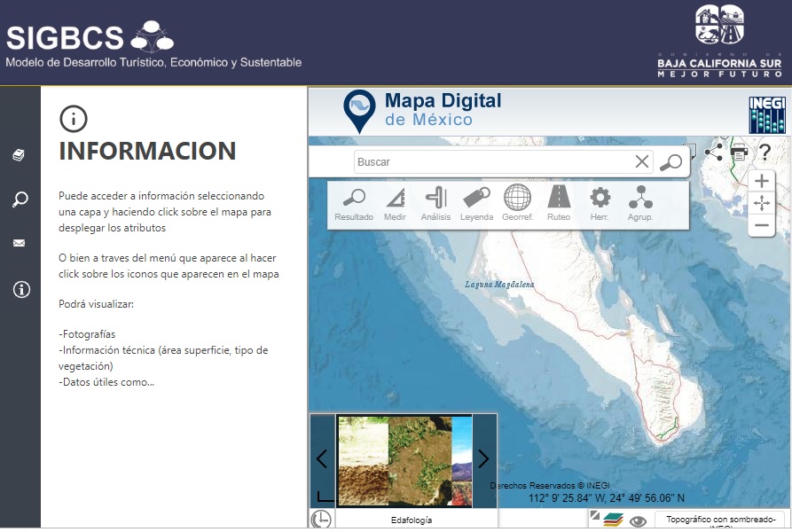Screen dimensions: 792x532
Task: Select the Ruteo routing tool
Action: coord(559,204)
